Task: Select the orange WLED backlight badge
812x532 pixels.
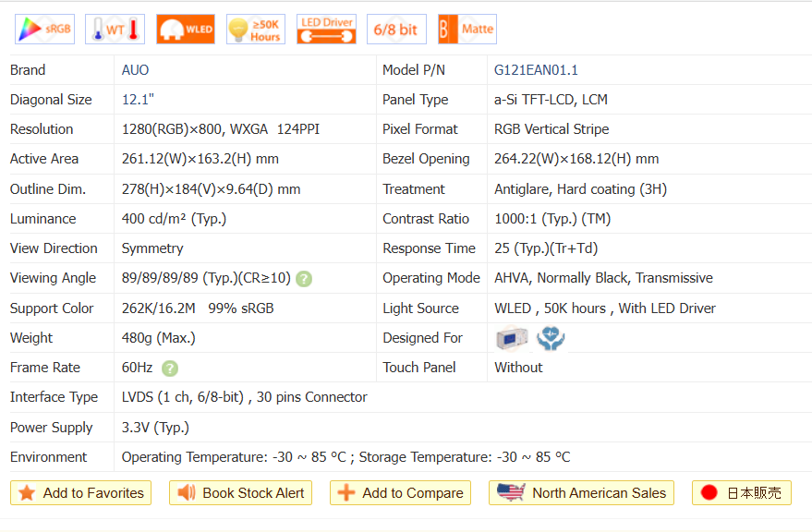Action: [186, 29]
